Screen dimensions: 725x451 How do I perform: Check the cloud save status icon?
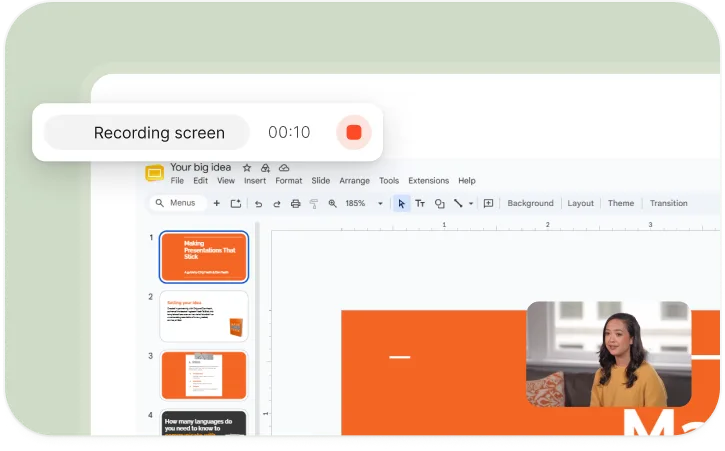pyautogui.click(x=284, y=167)
